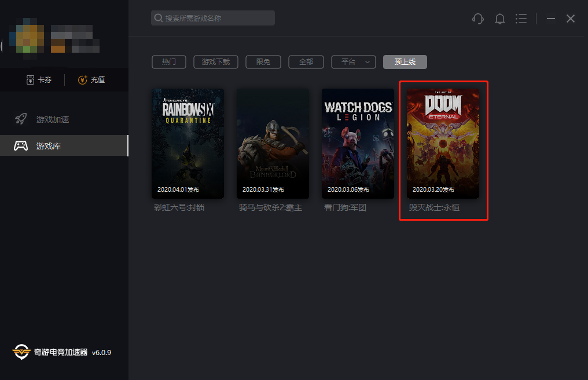Click the search magnifier icon

pyautogui.click(x=158, y=18)
